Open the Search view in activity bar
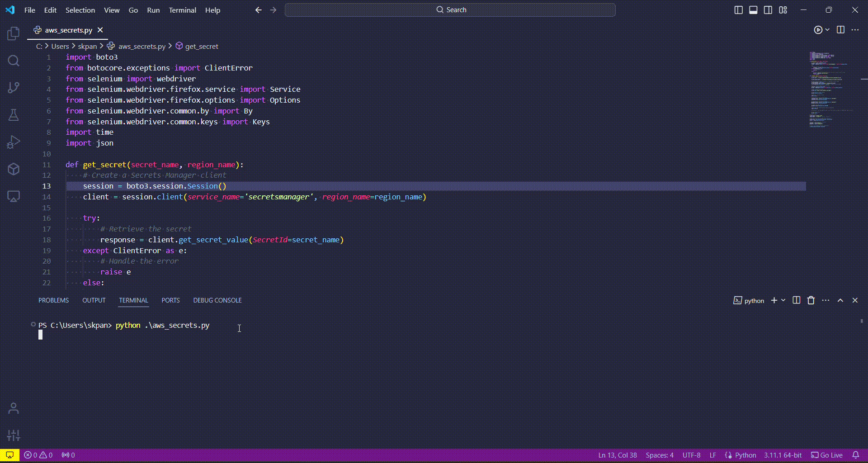This screenshot has height=463, width=868. [x=14, y=61]
